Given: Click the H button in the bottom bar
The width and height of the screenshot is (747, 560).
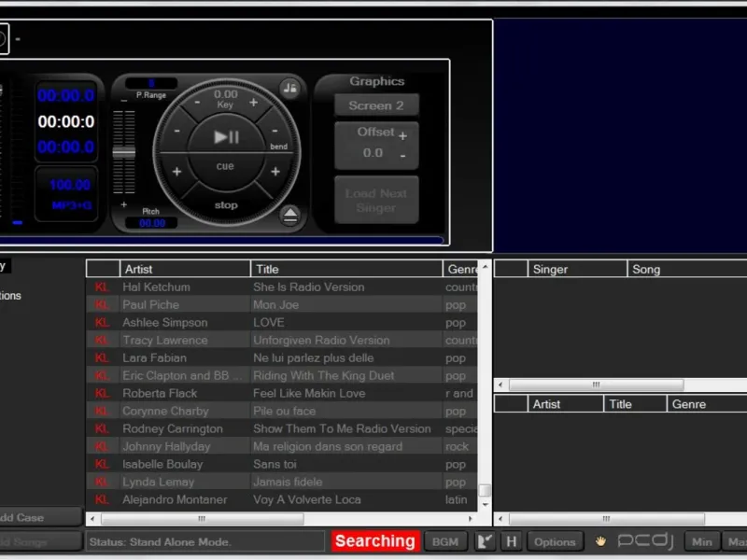Looking at the screenshot, I should pos(511,541).
